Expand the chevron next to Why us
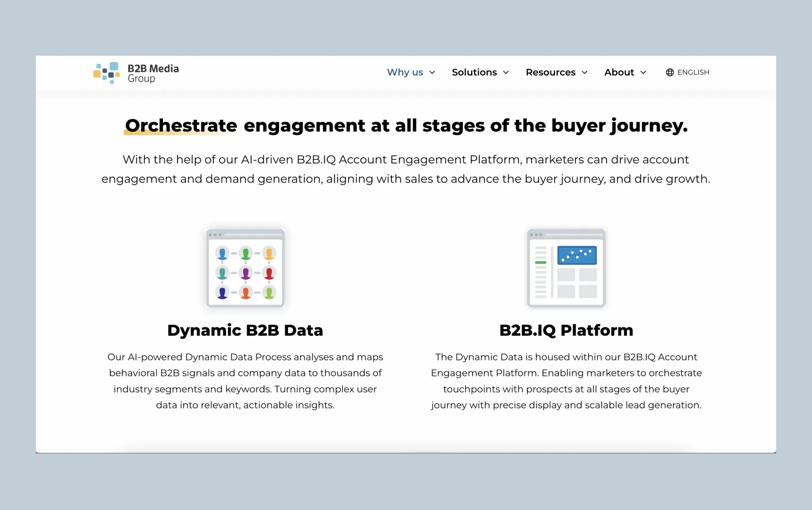The width and height of the screenshot is (812, 510). (x=432, y=72)
